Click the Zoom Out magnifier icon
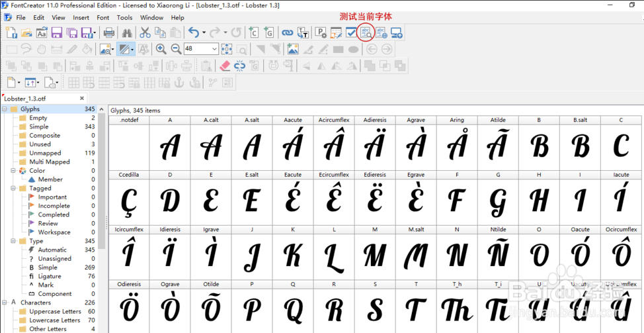 coord(176,49)
